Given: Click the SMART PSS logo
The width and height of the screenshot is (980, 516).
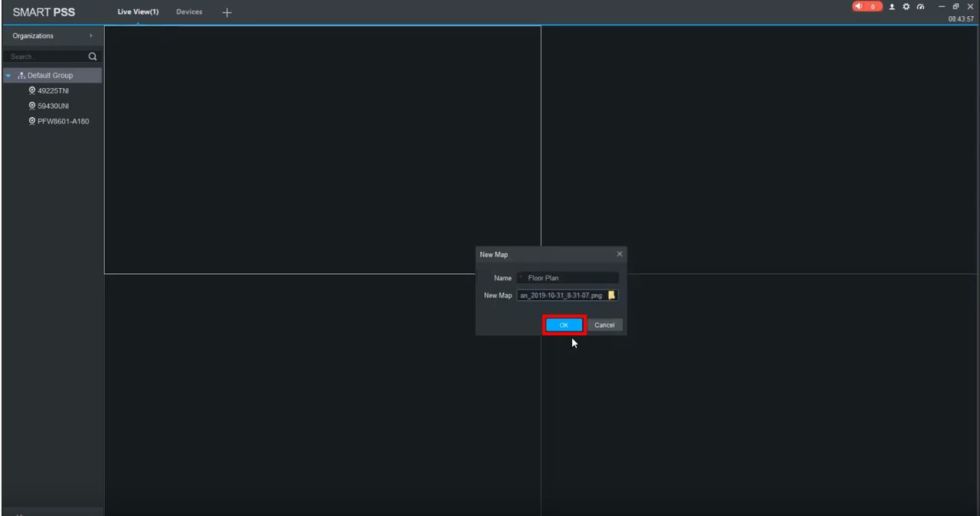Looking at the screenshot, I should coord(44,12).
